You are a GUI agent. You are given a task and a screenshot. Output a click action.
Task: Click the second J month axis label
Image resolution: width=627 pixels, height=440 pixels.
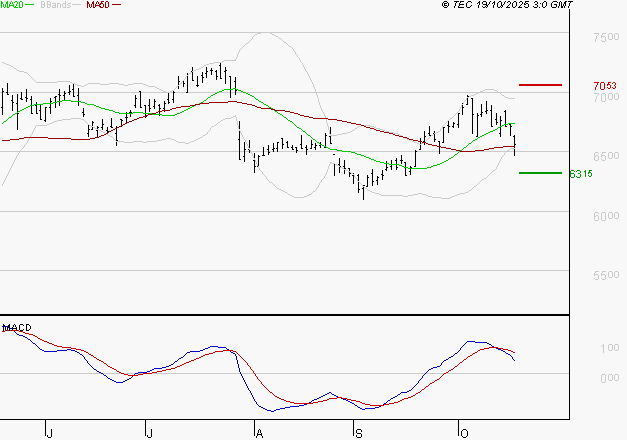(149, 434)
